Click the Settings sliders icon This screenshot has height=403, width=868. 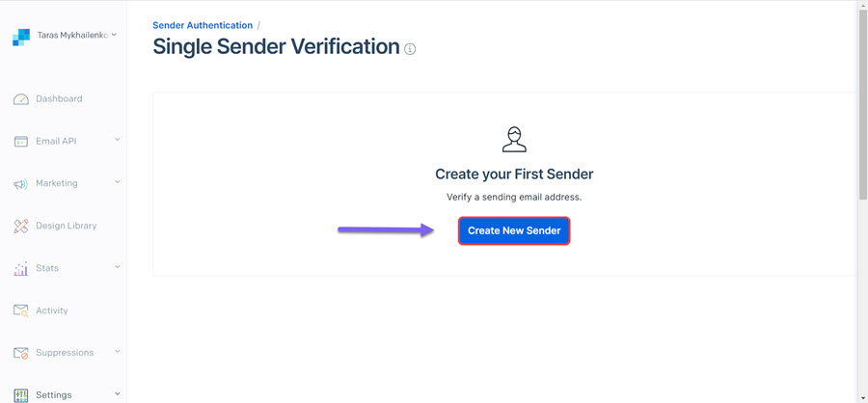[x=21, y=395]
